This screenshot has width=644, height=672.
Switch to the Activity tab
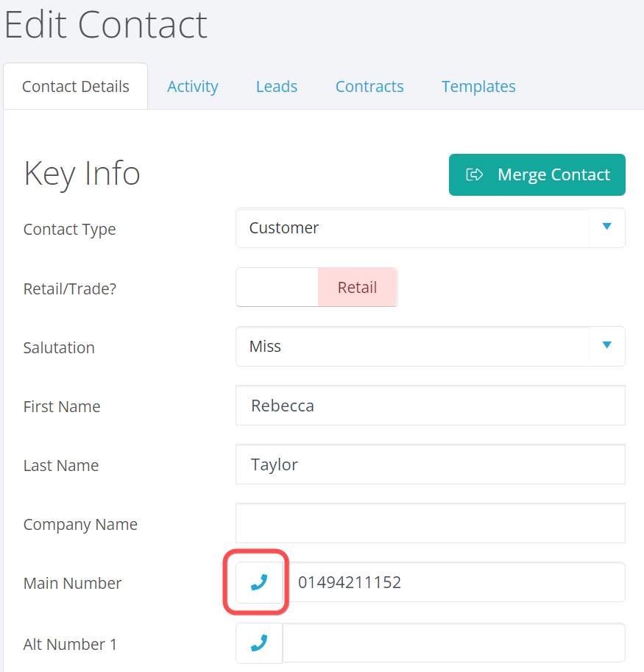193,87
